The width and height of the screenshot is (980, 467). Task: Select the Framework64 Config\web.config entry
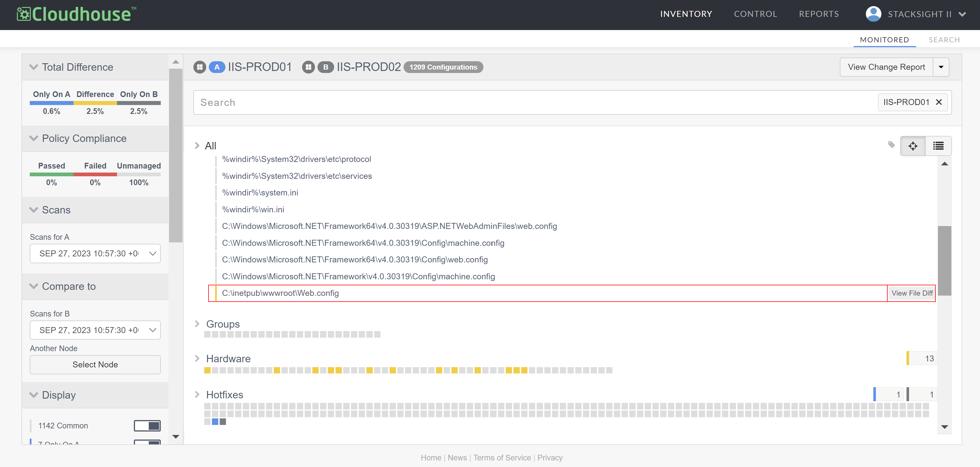[x=355, y=260]
